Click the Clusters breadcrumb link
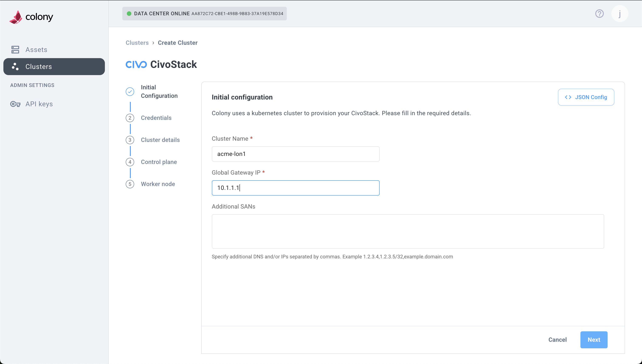 [137, 43]
